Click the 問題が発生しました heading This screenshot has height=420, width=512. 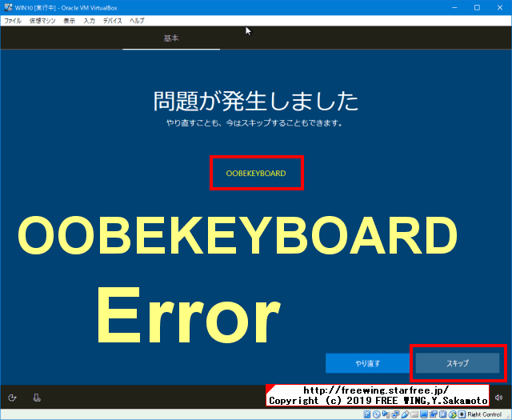[x=256, y=101]
